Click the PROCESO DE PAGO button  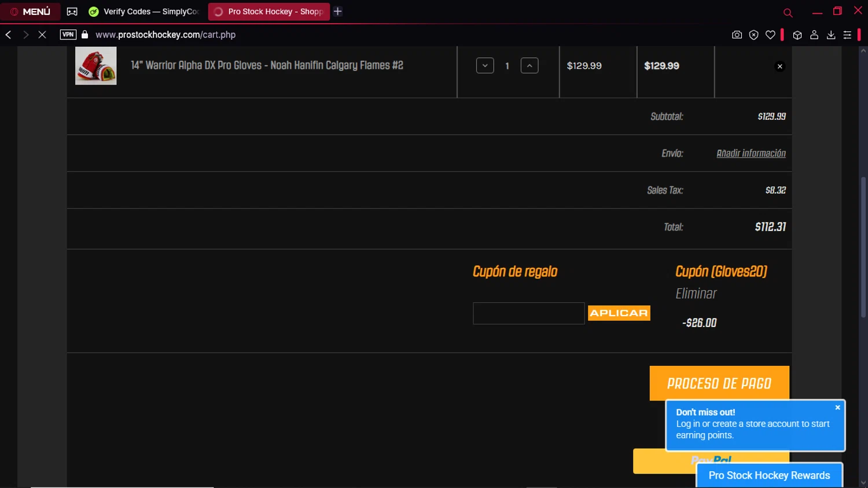point(719,383)
